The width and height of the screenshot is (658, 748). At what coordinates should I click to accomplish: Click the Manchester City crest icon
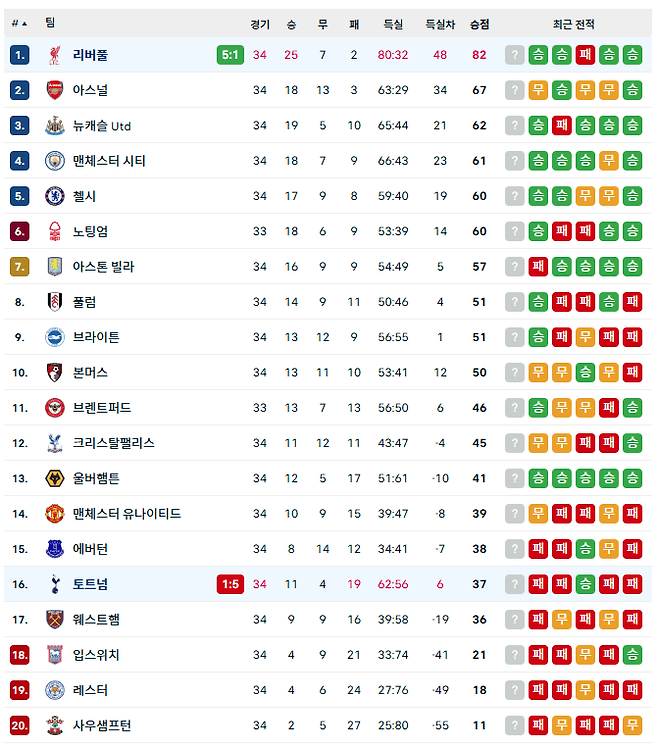point(55,161)
